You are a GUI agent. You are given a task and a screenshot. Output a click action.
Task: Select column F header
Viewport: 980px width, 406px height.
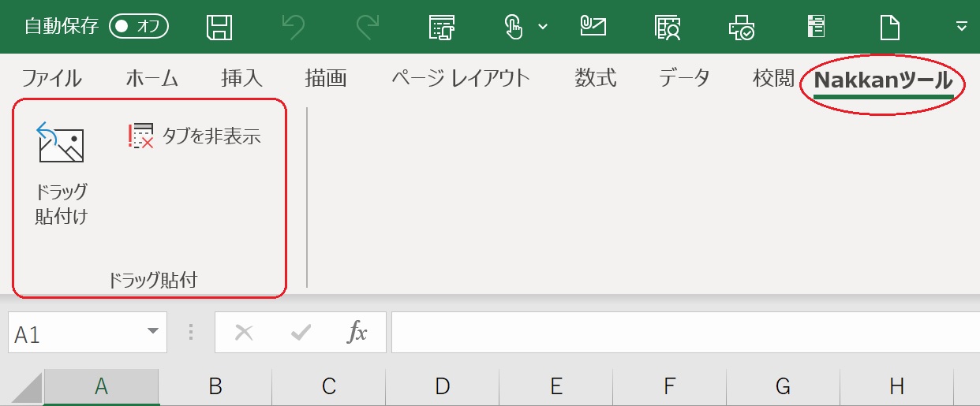[x=670, y=386]
